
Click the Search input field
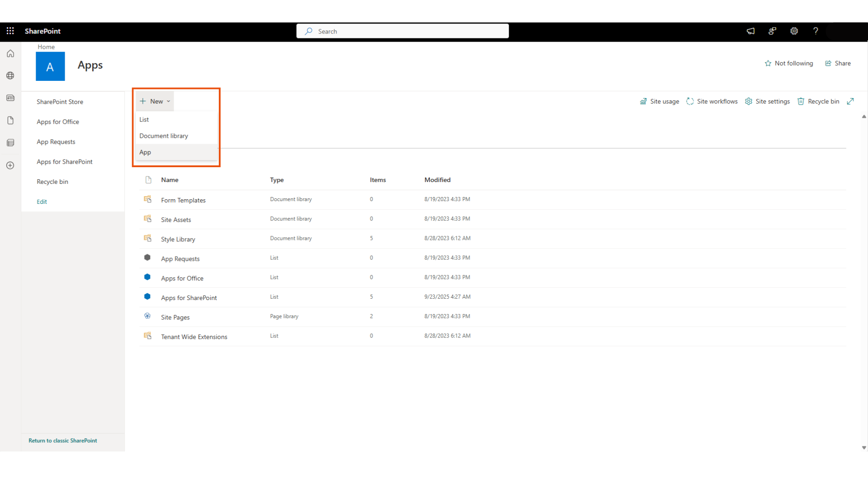point(402,31)
